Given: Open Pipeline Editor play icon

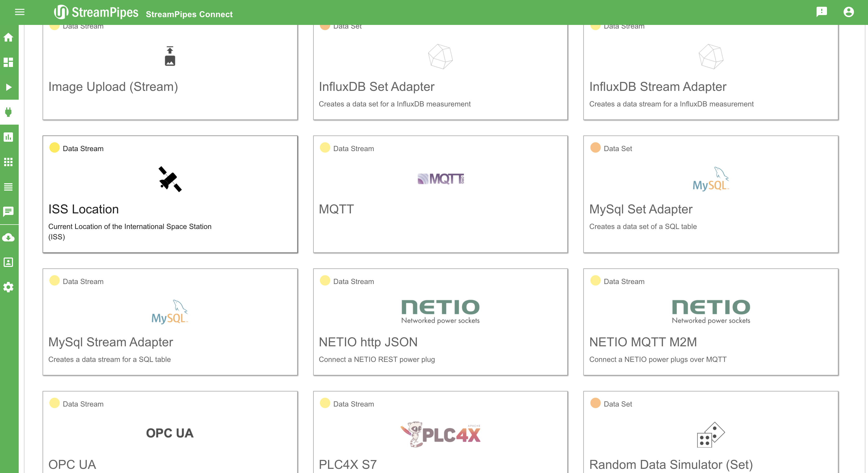Looking at the screenshot, I should 8,87.
